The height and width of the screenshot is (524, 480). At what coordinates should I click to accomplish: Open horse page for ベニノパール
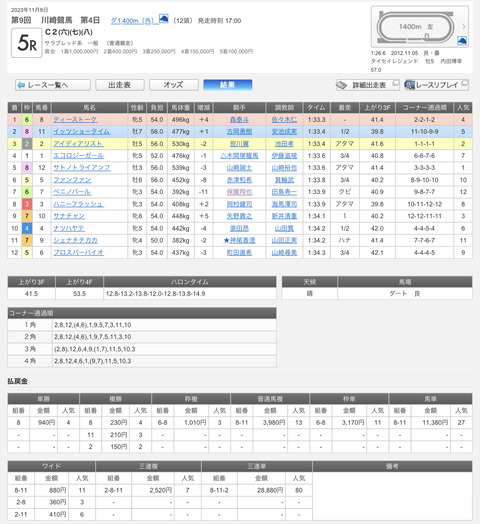[72, 192]
